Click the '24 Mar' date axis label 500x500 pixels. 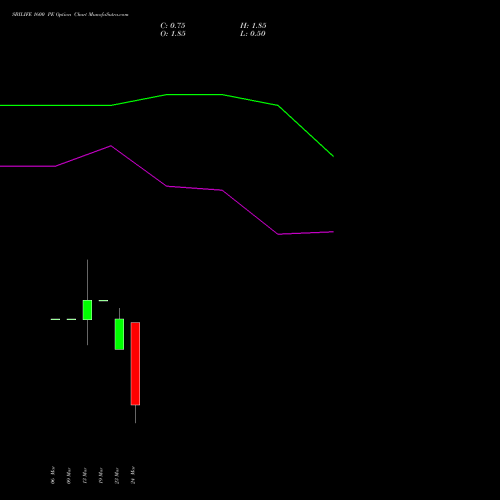click(133, 475)
